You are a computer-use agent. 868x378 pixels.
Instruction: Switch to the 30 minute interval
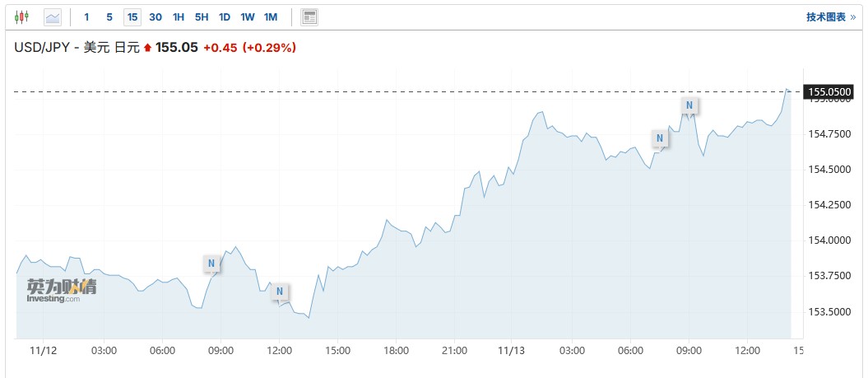[155, 16]
